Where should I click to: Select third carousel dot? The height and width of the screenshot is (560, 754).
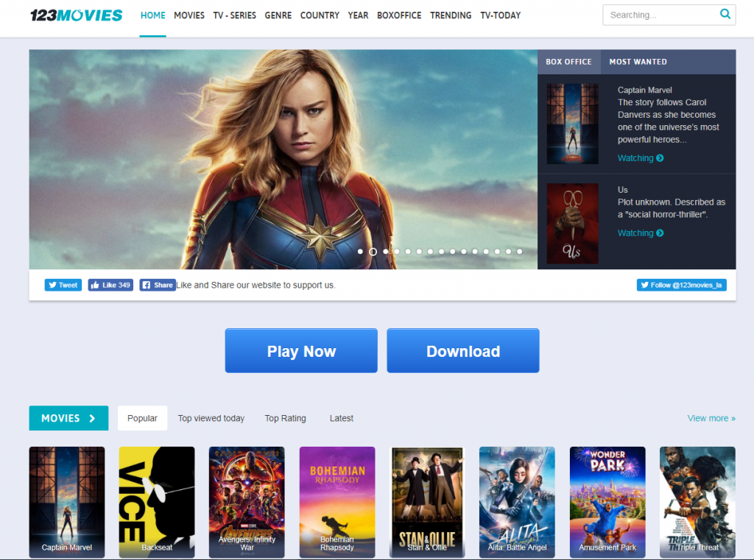[386, 252]
